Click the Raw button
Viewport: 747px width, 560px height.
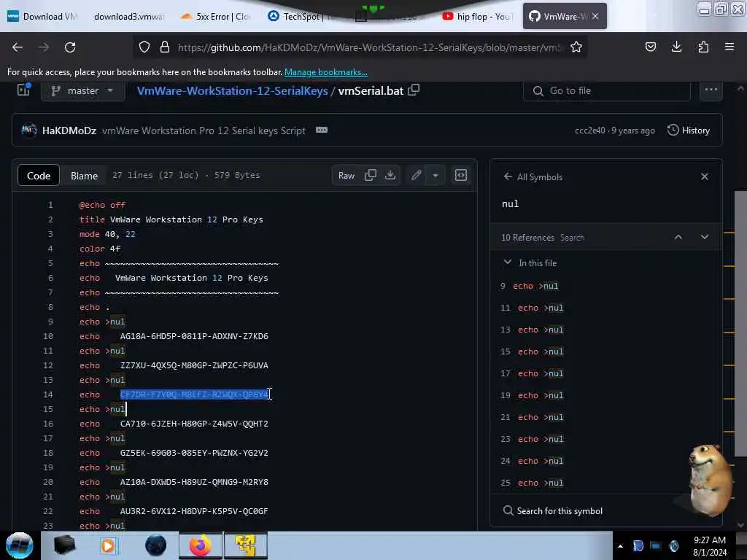[x=347, y=175]
